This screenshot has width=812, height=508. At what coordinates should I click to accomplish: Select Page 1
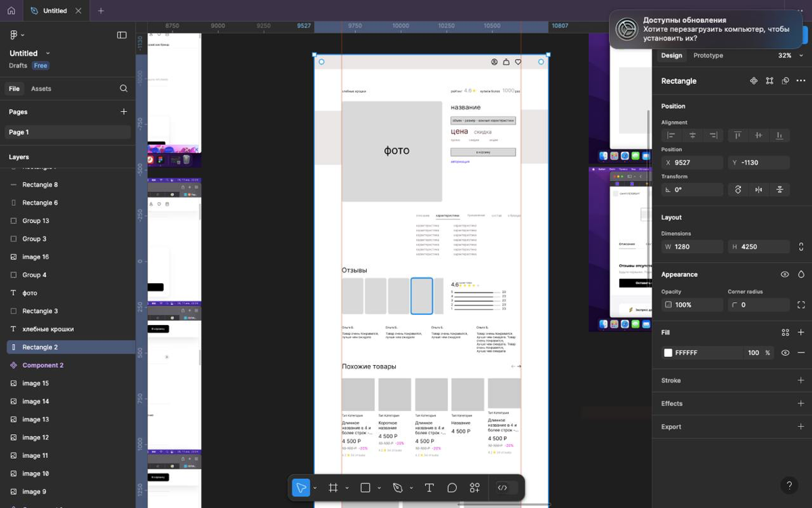[68, 132]
